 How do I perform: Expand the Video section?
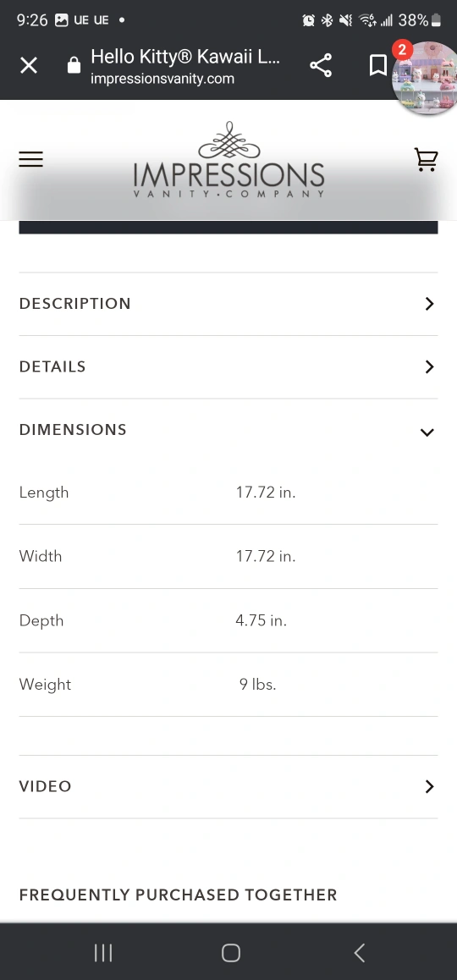(x=228, y=786)
